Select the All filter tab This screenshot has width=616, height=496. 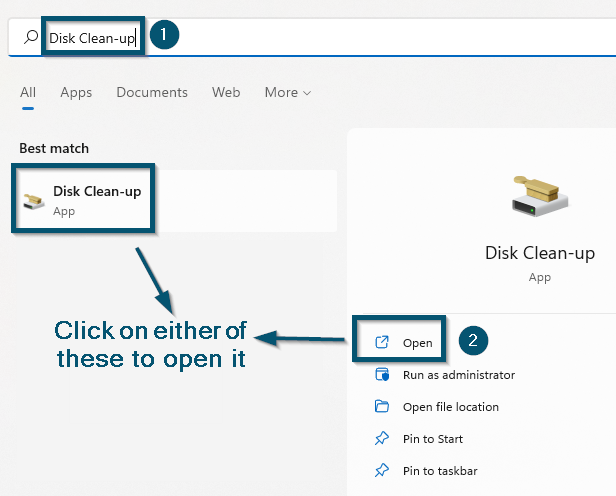pos(28,92)
